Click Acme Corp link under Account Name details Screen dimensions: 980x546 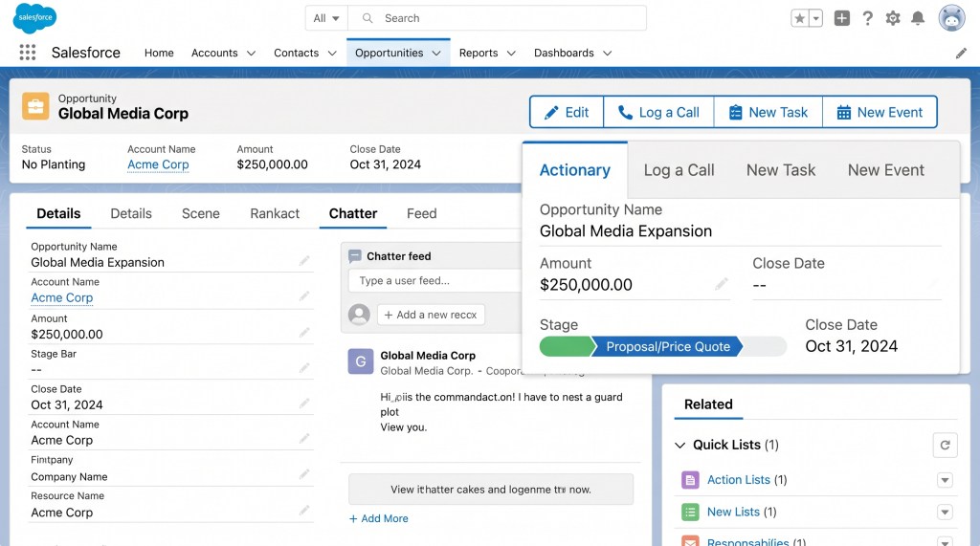tap(62, 298)
